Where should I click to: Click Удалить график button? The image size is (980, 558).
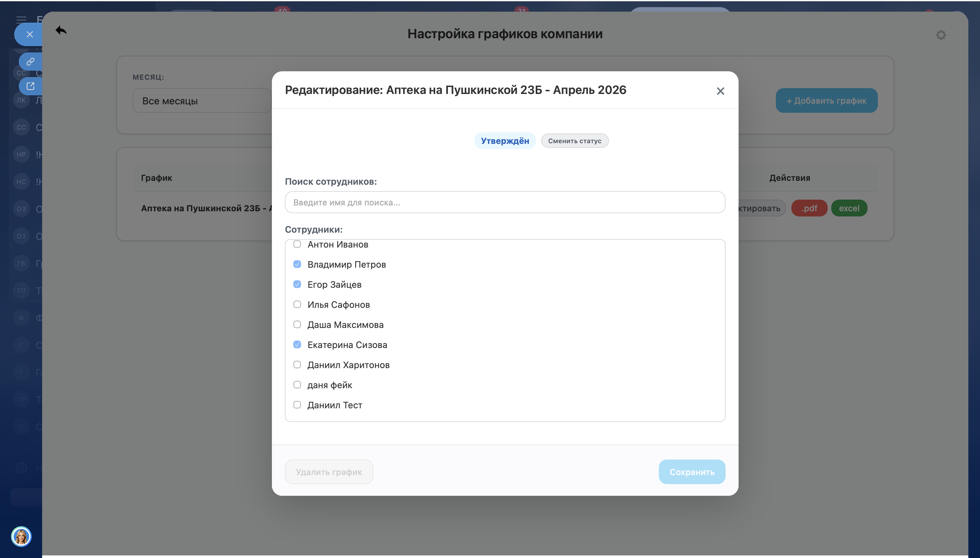(x=329, y=472)
